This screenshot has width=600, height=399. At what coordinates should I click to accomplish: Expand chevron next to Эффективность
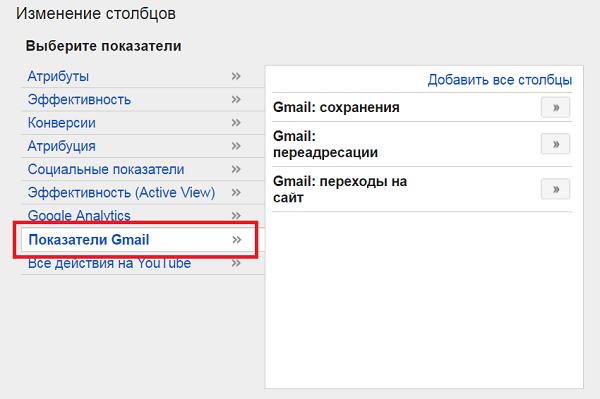tap(236, 99)
